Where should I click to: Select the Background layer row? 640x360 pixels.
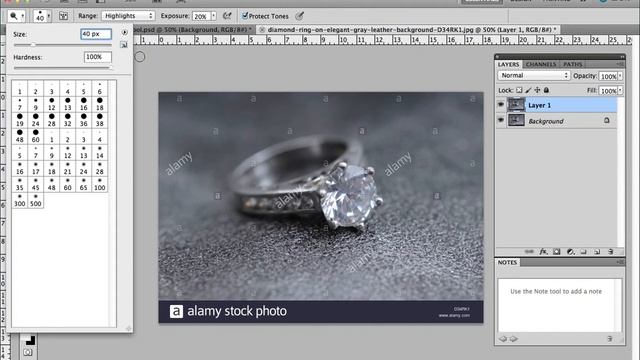coord(556,121)
